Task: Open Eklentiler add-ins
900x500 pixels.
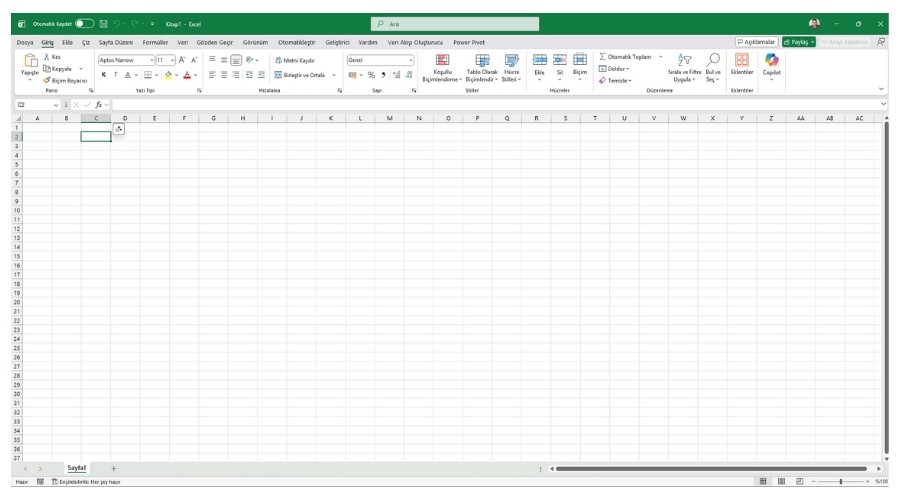Action: click(x=742, y=64)
